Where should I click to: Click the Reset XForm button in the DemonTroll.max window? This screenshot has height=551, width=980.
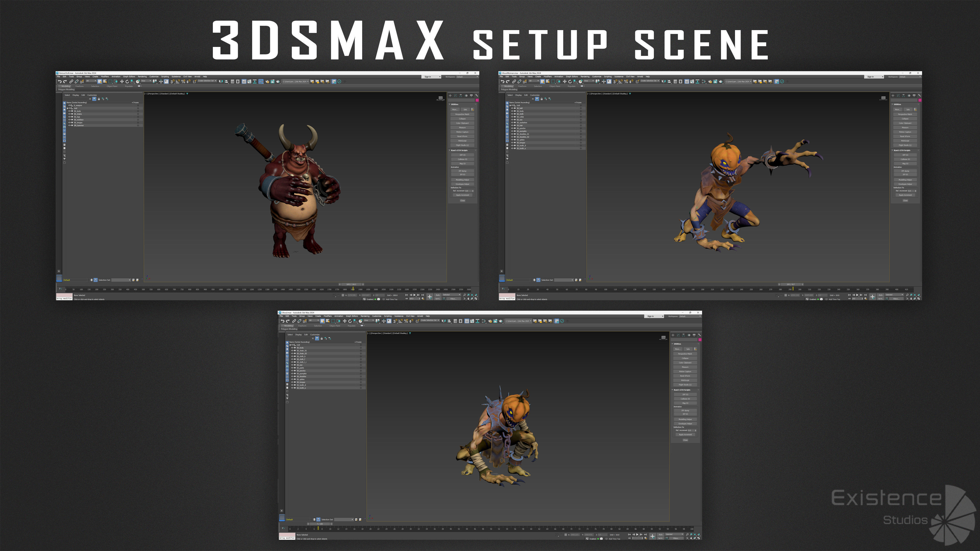coord(462,136)
